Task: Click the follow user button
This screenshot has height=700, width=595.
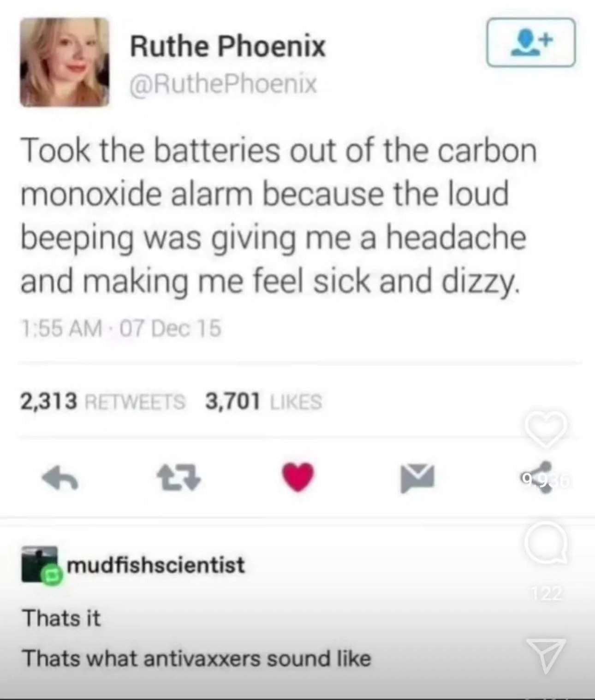Action: coord(530,42)
